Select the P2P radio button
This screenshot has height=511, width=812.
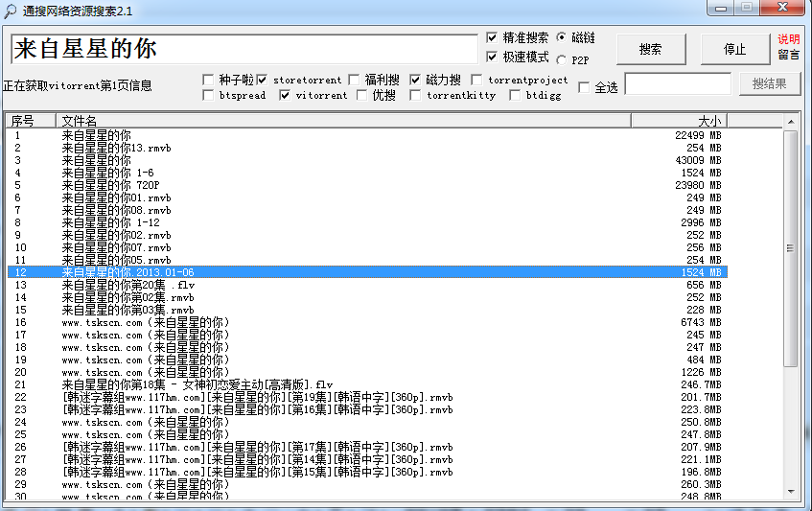click(x=562, y=60)
